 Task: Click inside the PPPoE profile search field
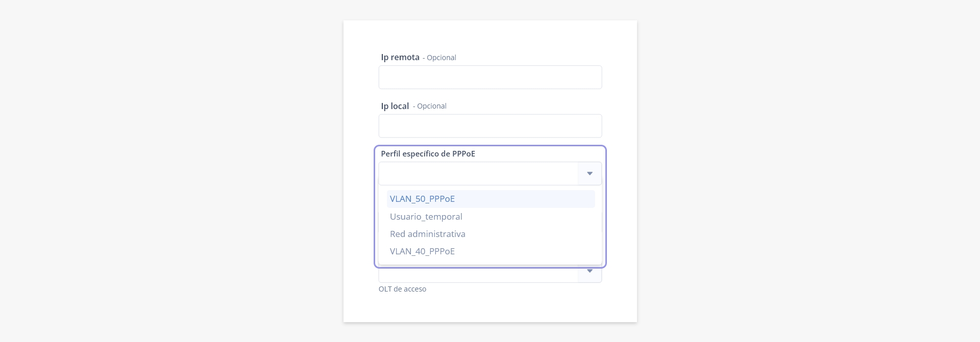(478, 174)
